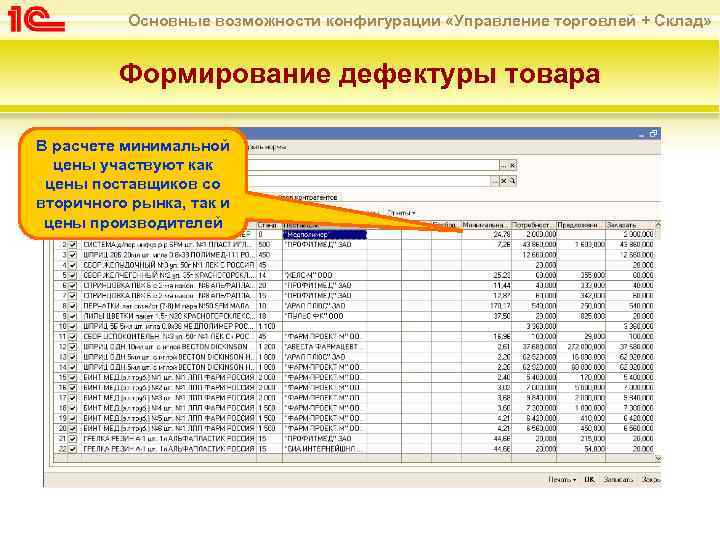Click the magnifier icon beside the lower field
The image size is (720, 540).
[512, 181]
